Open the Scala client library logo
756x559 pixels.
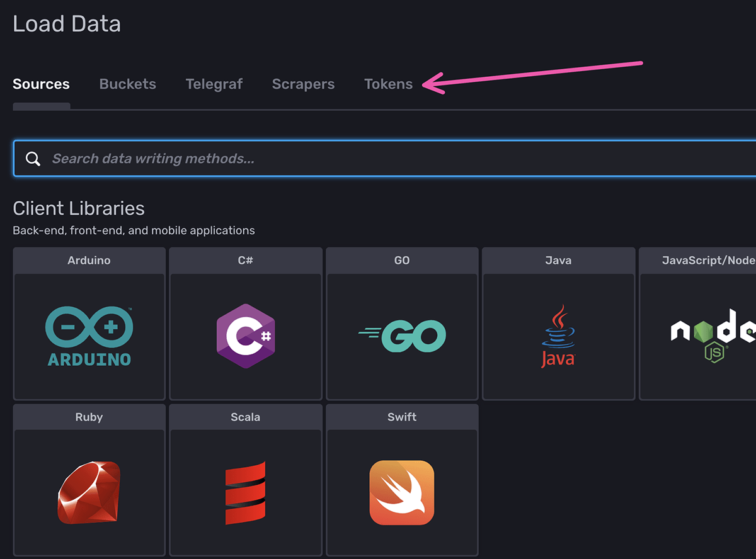246,492
